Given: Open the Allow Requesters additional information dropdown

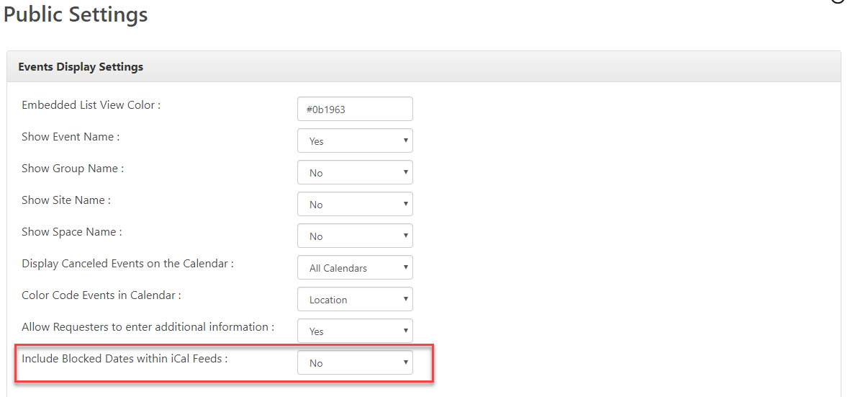Looking at the screenshot, I should point(355,331).
